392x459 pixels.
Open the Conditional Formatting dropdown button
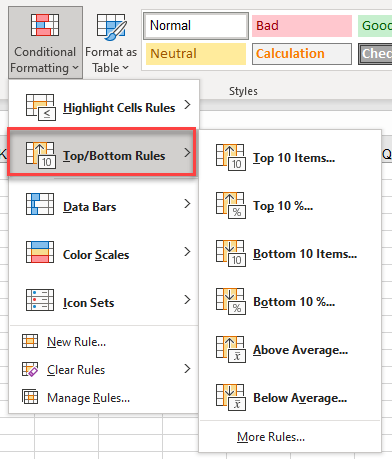[x=45, y=42]
